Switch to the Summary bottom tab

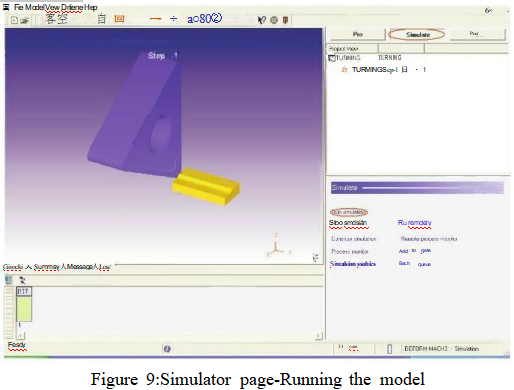coord(46,267)
